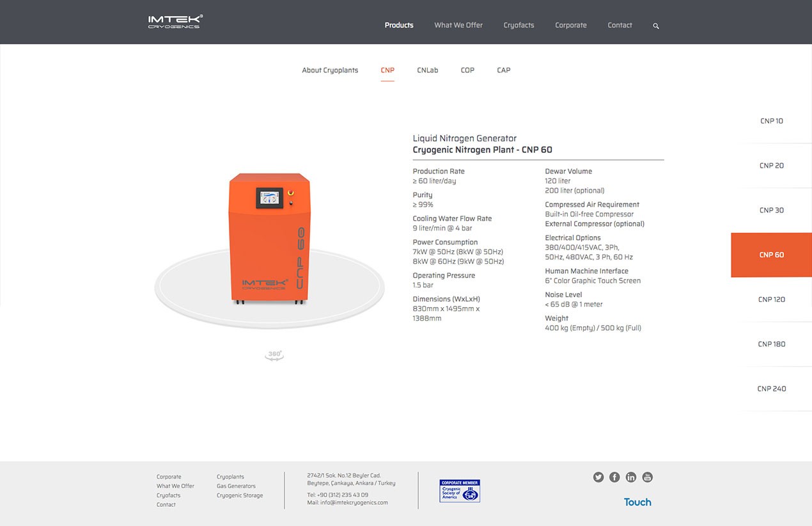Click '9 liter/min @ 4 bar' value
812x526 pixels.
(442, 228)
